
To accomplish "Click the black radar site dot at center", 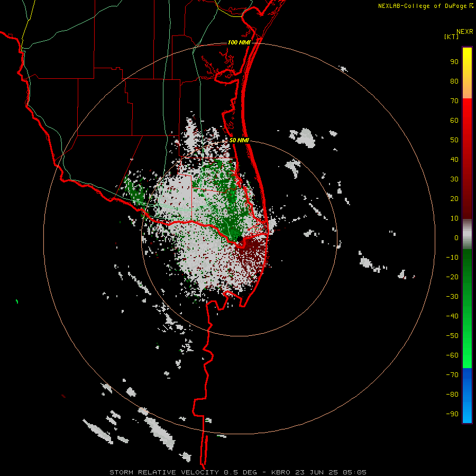I will pyautogui.click(x=240, y=239).
